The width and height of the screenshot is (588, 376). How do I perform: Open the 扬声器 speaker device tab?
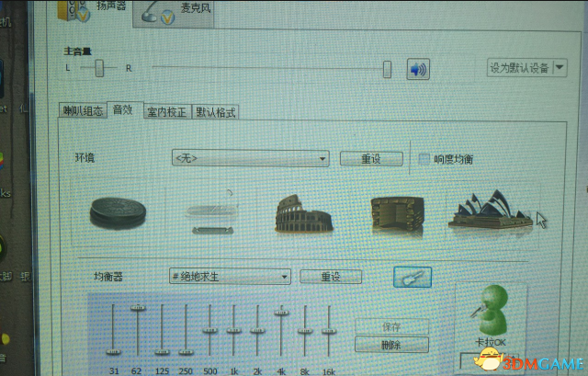coord(92,11)
